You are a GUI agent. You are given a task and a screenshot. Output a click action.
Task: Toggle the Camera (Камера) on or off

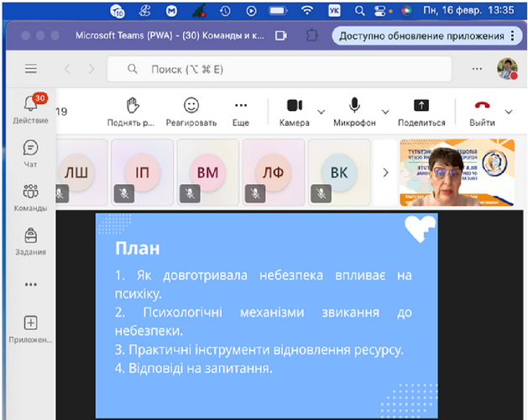click(x=295, y=105)
